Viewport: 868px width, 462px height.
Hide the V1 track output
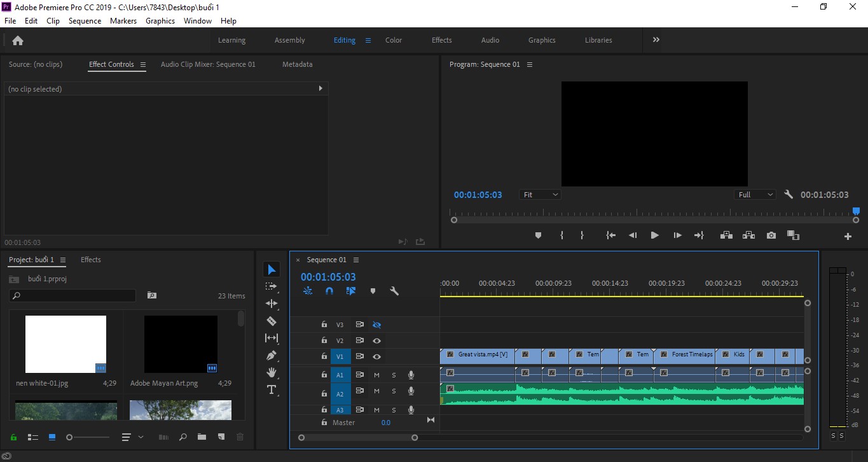point(376,357)
